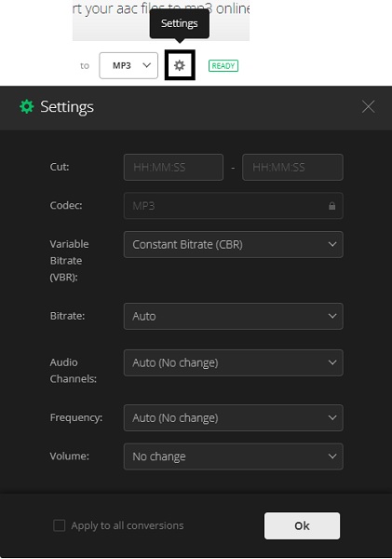This screenshot has width=392, height=559.
Task: Confirm settings with Ok button
Action: pos(303,525)
